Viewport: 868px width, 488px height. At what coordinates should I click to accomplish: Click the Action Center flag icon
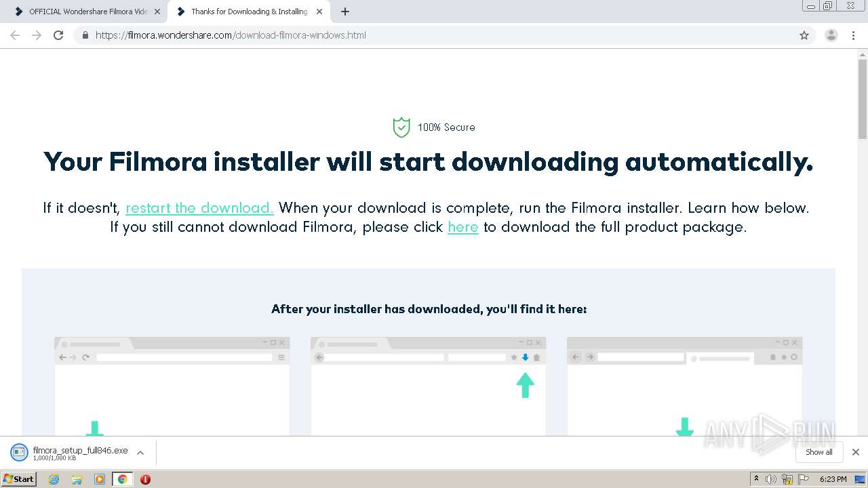click(804, 479)
